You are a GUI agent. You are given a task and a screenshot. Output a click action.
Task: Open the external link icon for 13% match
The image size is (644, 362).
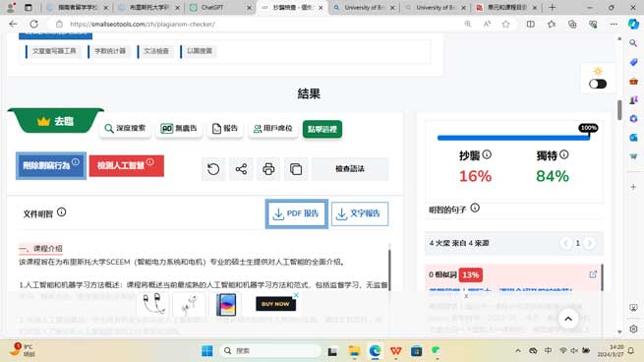[x=593, y=274]
